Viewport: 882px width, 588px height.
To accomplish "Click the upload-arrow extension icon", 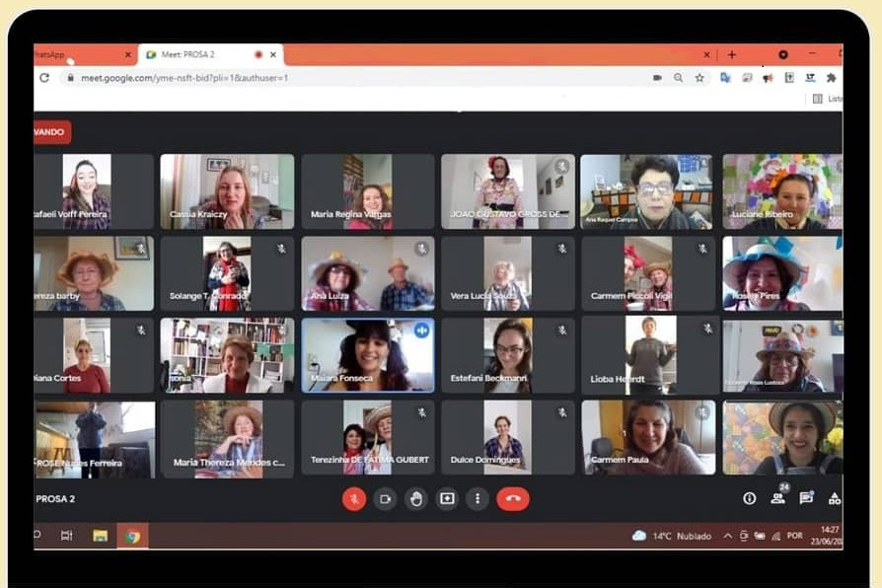I will [789, 78].
